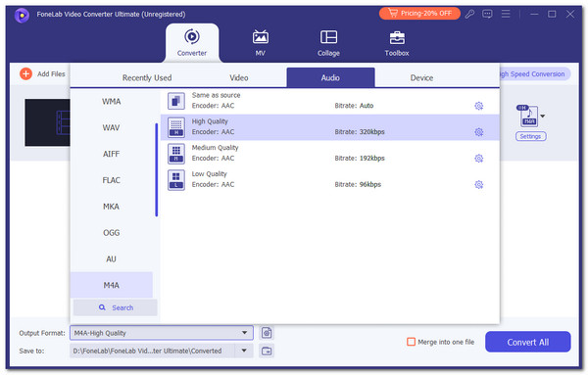Select the High Quality preset text
Viewport: 588px width, 375px height.
[210, 121]
